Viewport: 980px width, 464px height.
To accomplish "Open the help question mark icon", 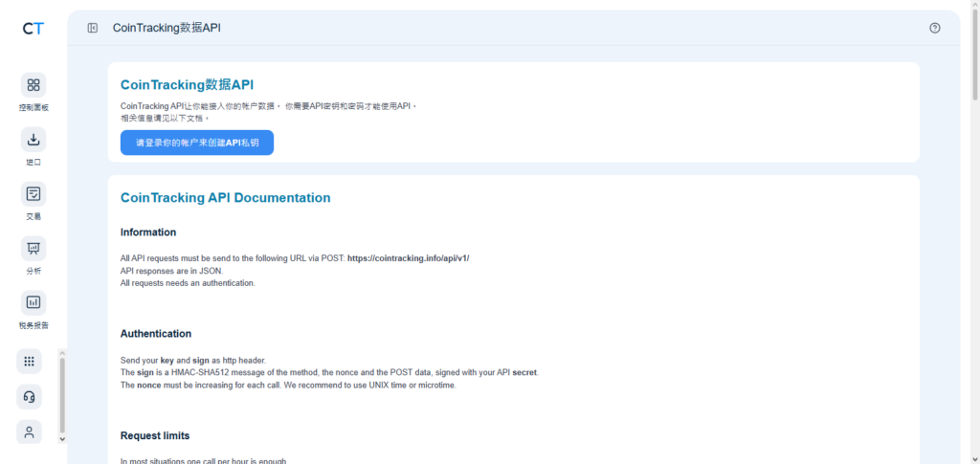I will [934, 28].
